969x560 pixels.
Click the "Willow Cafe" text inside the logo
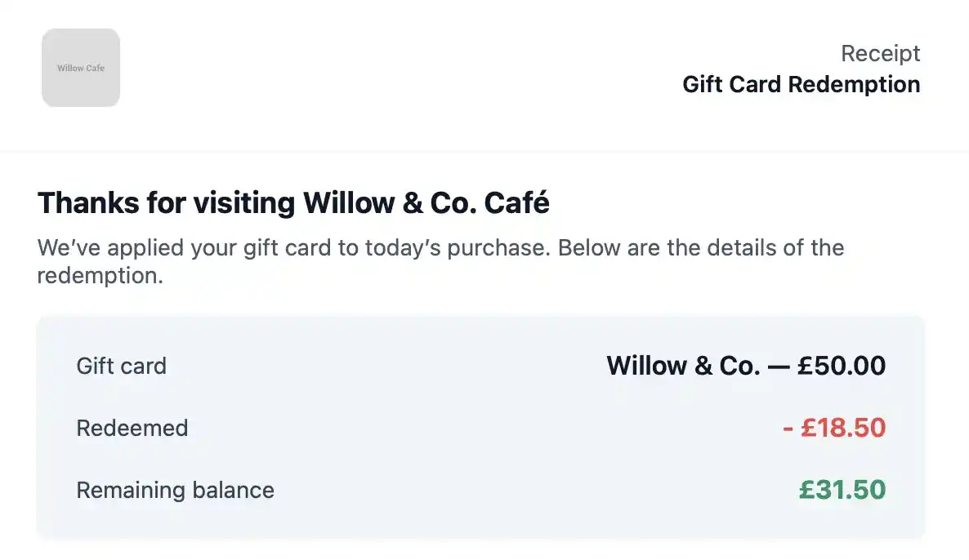81,69
